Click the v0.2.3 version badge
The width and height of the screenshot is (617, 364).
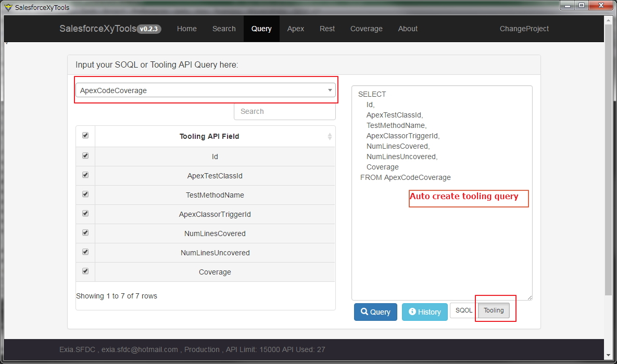tap(149, 29)
